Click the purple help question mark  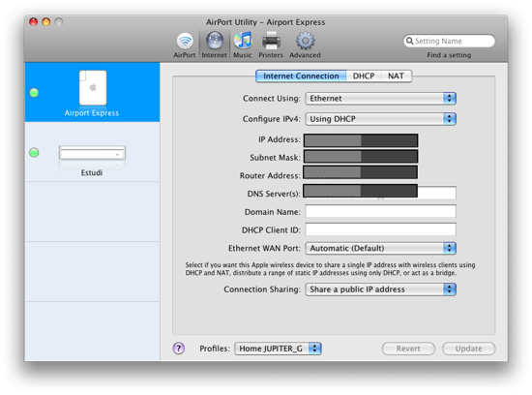click(x=179, y=349)
